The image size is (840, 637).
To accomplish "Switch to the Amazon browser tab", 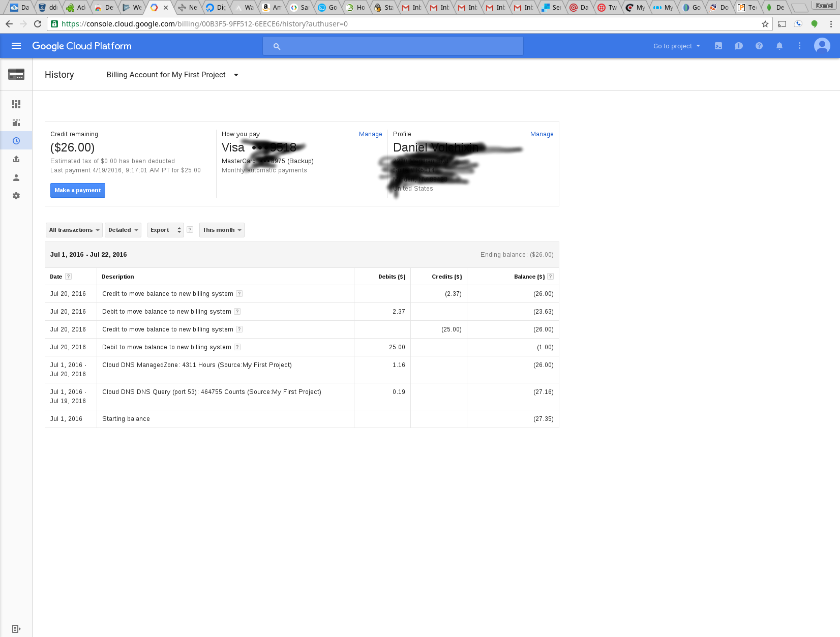I will pos(272,7).
